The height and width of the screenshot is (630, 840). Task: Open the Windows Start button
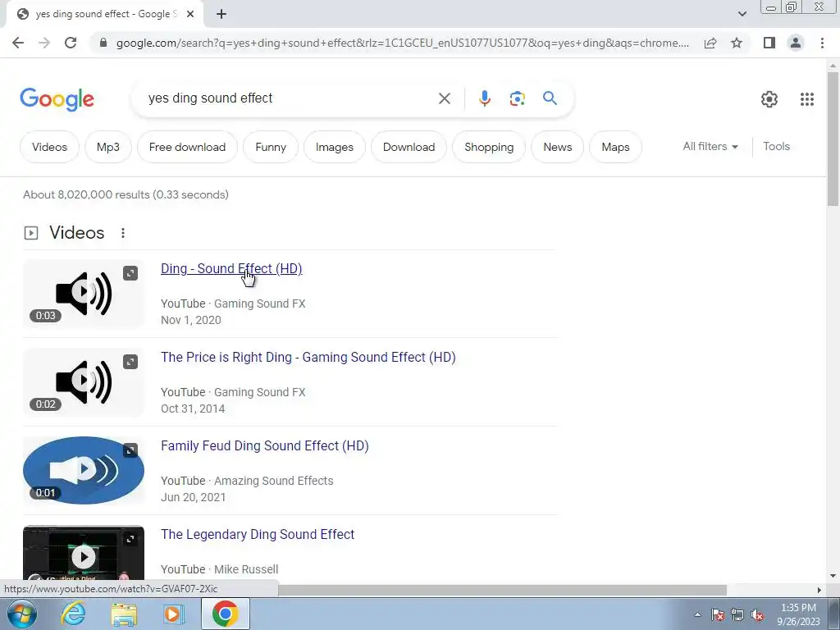(22, 614)
